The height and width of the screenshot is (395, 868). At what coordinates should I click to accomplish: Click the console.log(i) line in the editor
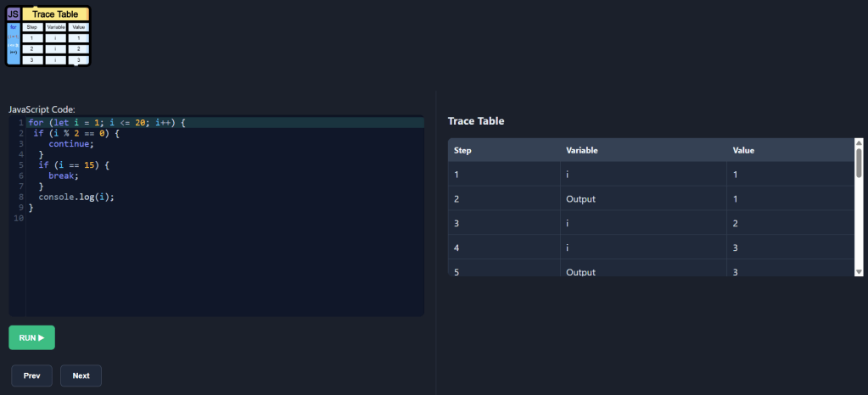point(225,197)
